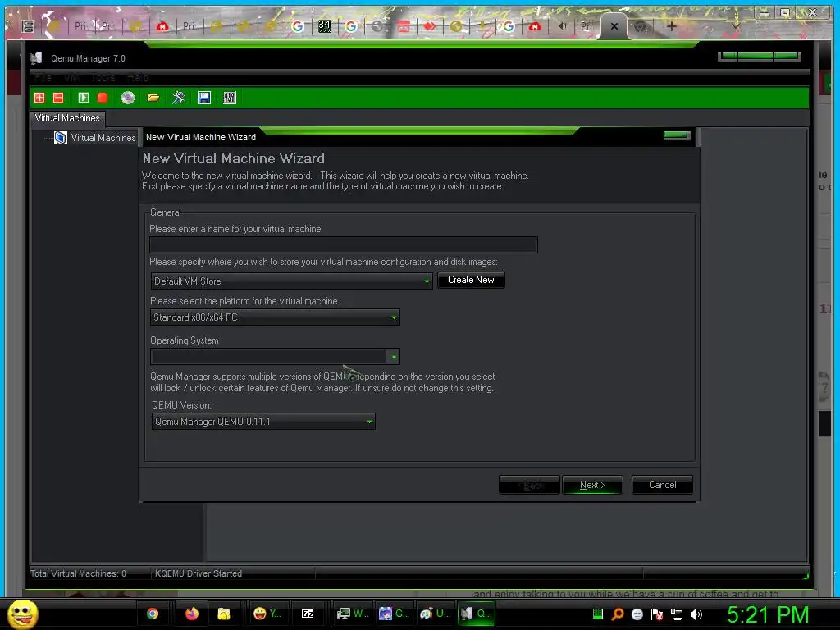Open the Help menu
The image size is (840, 630).
[138, 78]
